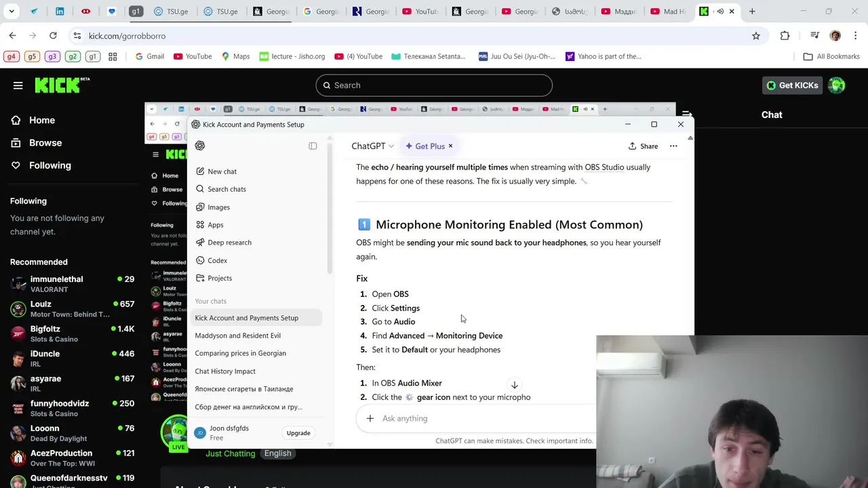The height and width of the screenshot is (488, 868).
Task: Close the active Kick tab
Action: coord(732,12)
